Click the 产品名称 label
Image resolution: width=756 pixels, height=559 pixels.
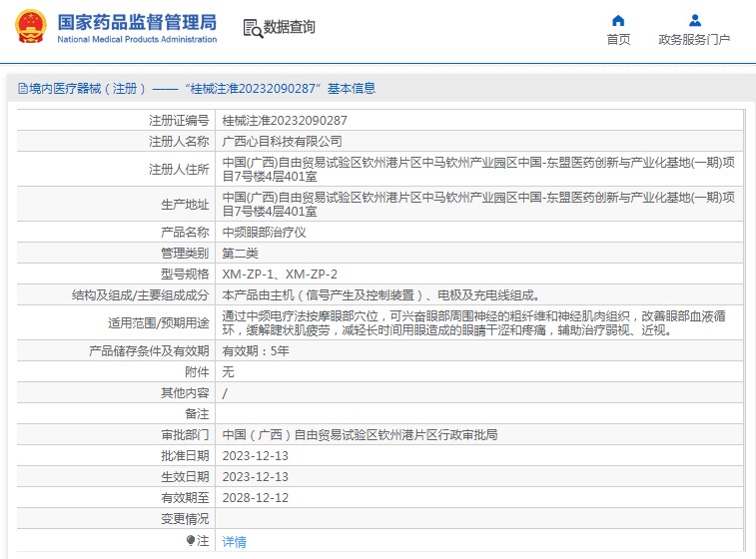pos(185,233)
